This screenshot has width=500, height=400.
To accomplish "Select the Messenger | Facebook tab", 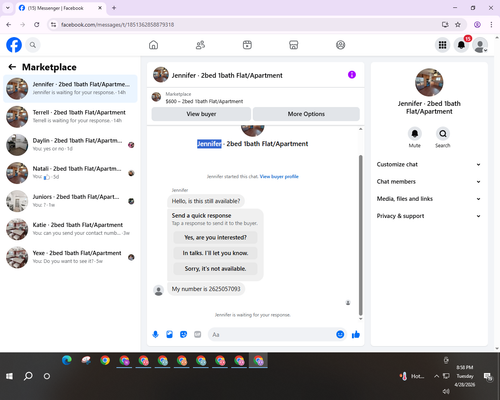I will 61,8.
